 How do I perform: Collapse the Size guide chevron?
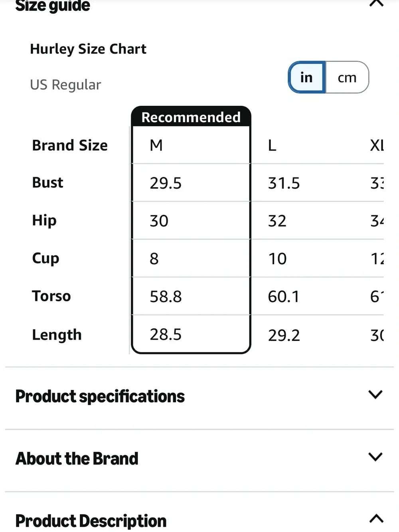pos(376,3)
